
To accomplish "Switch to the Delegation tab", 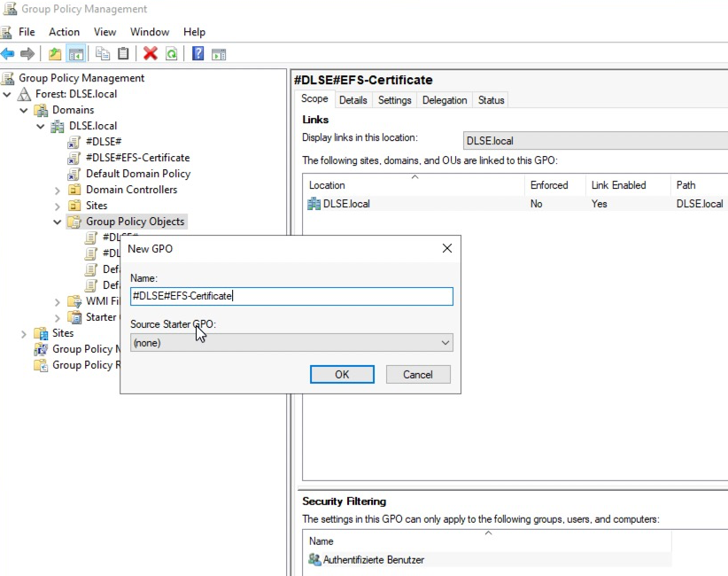I will click(x=445, y=100).
